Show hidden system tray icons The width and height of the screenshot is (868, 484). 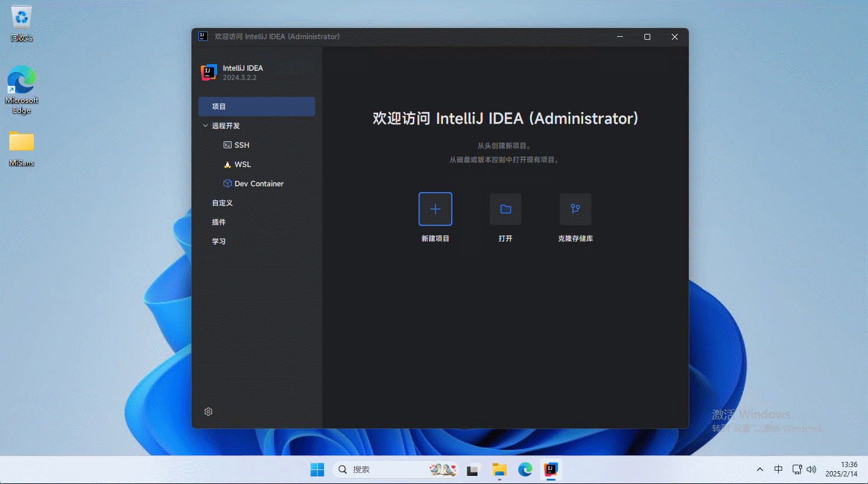759,469
